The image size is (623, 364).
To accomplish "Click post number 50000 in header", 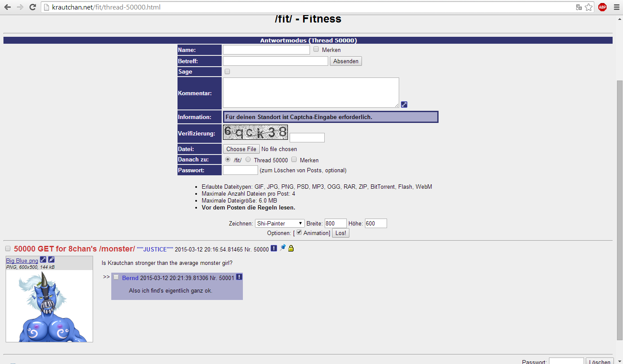I will pyautogui.click(x=261, y=249).
